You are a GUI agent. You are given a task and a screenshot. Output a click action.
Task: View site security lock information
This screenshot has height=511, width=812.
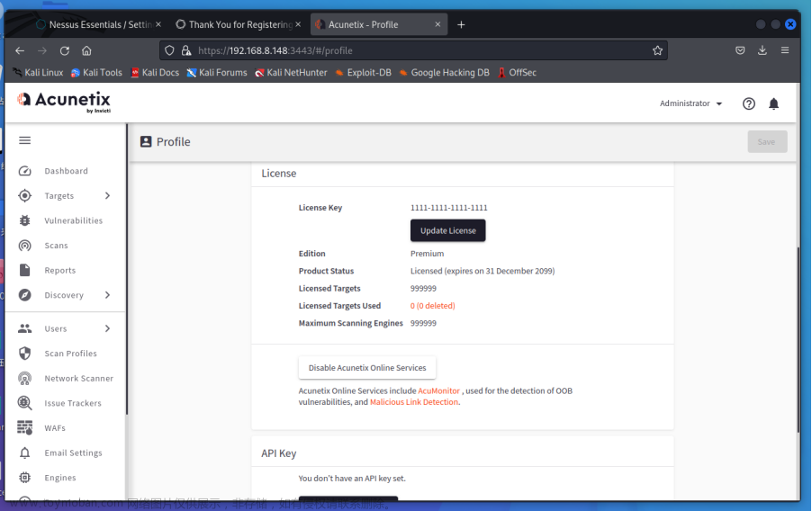coord(186,50)
